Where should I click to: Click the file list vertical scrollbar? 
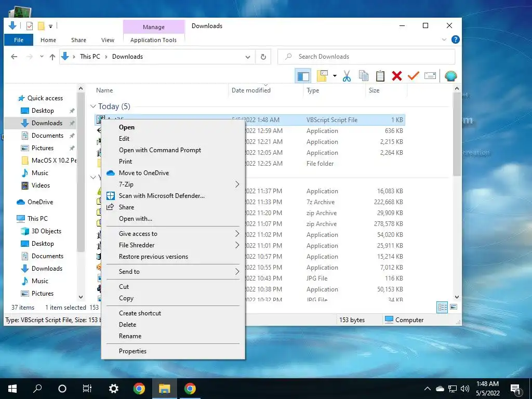pos(457,135)
